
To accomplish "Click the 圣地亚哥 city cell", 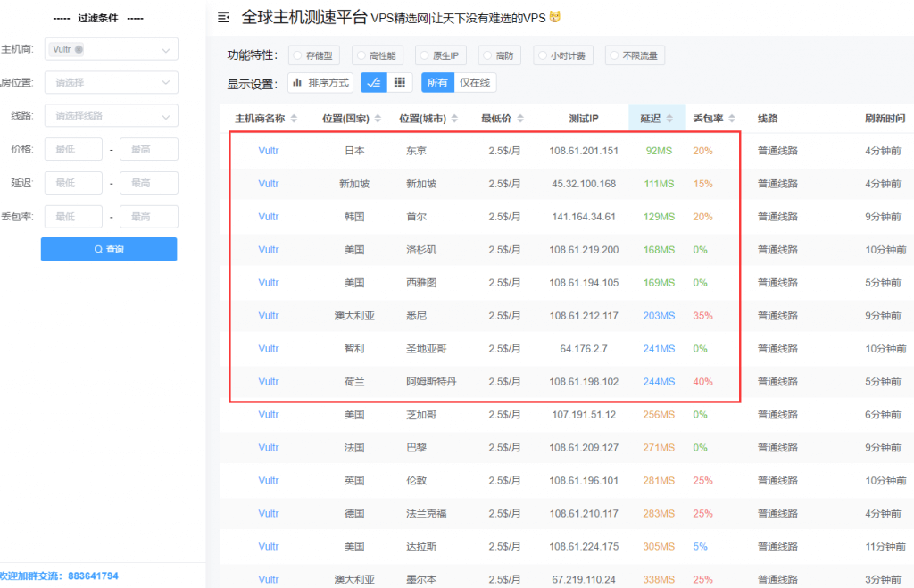I will [426, 349].
